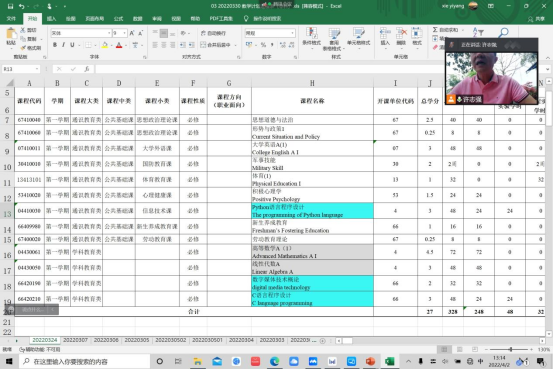Toggle bold formatting
This screenshot has width=553, height=369.
pyautogui.click(x=55, y=45)
